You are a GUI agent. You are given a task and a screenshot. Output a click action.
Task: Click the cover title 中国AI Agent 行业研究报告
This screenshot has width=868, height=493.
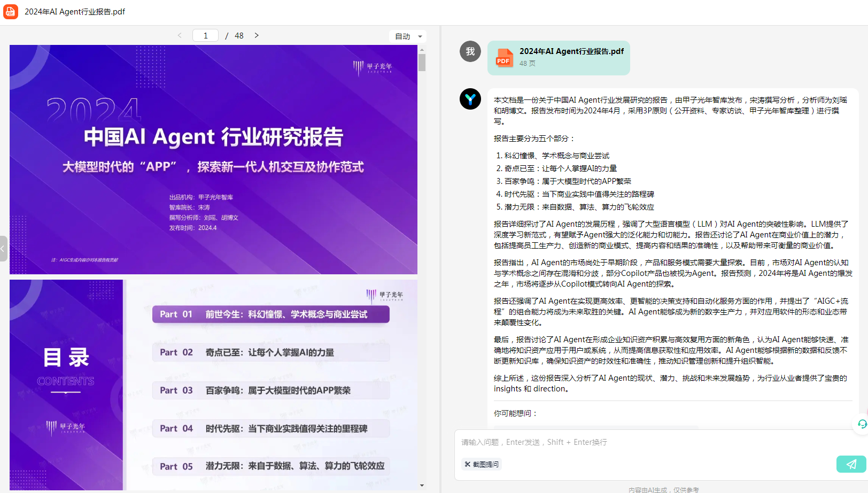(213, 137)
